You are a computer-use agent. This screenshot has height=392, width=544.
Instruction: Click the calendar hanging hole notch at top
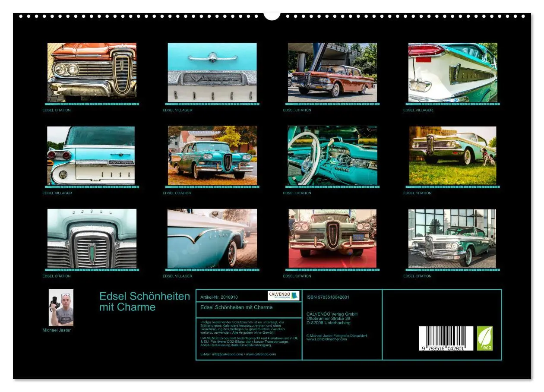pyautogui.click(x=272, y=16)
